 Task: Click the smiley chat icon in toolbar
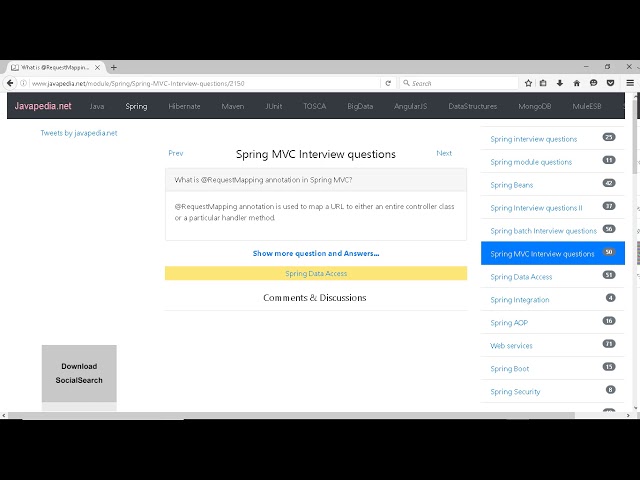(x=593, y=83)
